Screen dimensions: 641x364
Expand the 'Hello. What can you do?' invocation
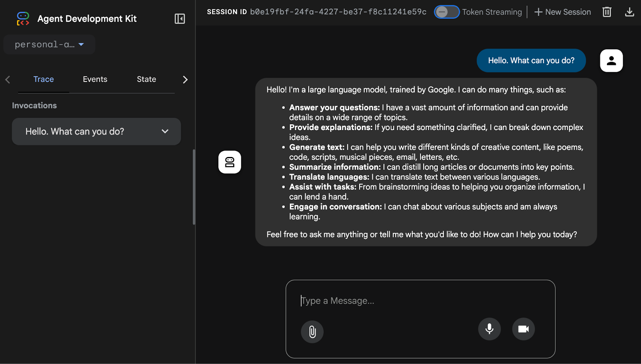pyautogui.click(x=165, y=131)
